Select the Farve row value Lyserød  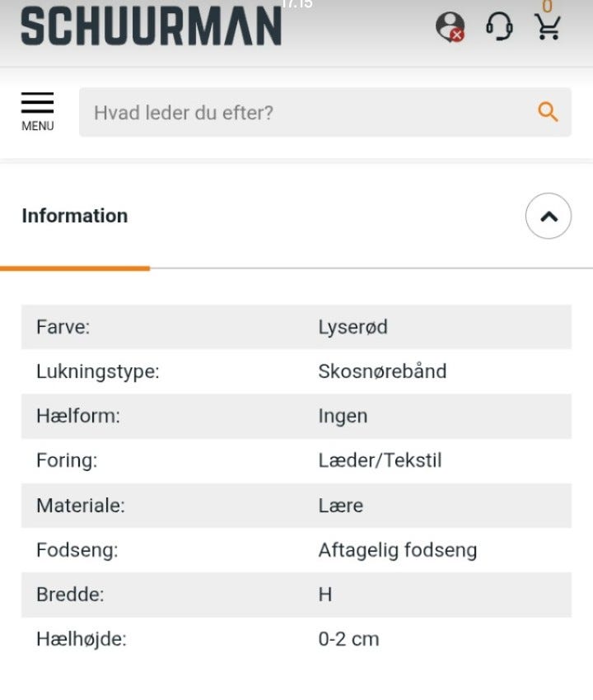tap(353, 327)
